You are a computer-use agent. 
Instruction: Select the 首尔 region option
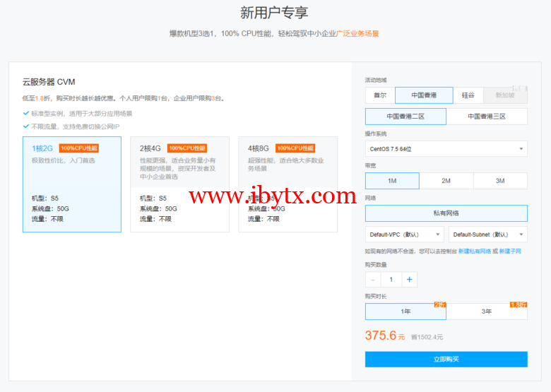coord(380,95)
